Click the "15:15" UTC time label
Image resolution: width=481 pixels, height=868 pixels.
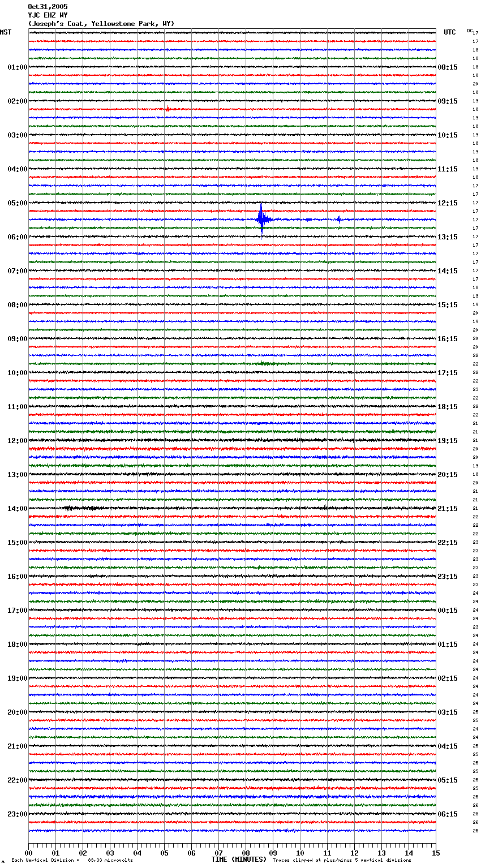[448, 305]
